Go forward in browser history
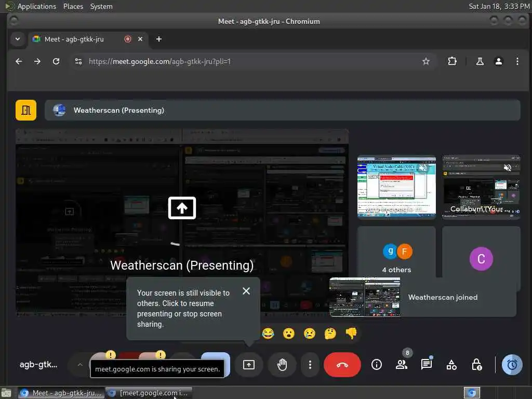 37,61
